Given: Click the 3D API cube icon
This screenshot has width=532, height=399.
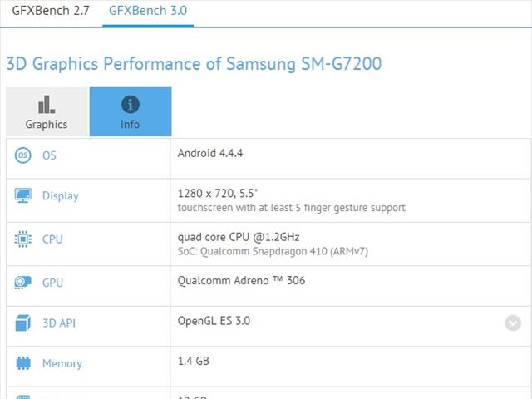Looking at the screenshot, I should coord(23,323).
